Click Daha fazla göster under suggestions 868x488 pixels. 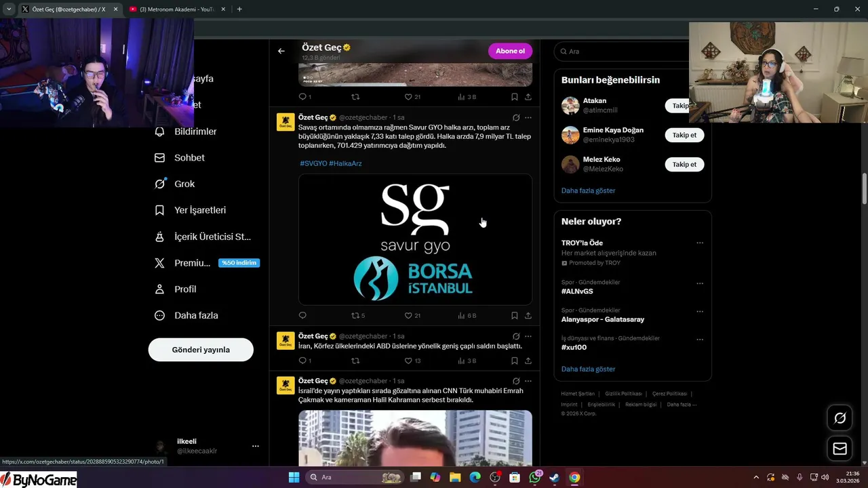(588, 190)
